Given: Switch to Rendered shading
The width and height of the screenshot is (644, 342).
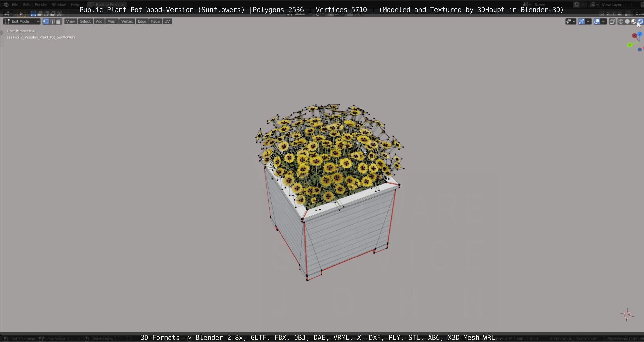Looking at the screenshot, I should click(640, 21).
